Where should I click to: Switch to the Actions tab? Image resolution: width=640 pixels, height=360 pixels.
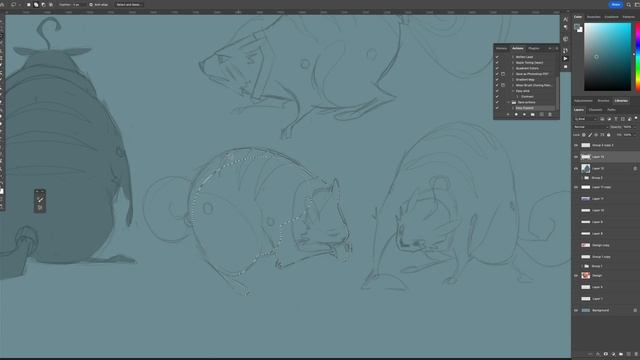click(518, 48)
